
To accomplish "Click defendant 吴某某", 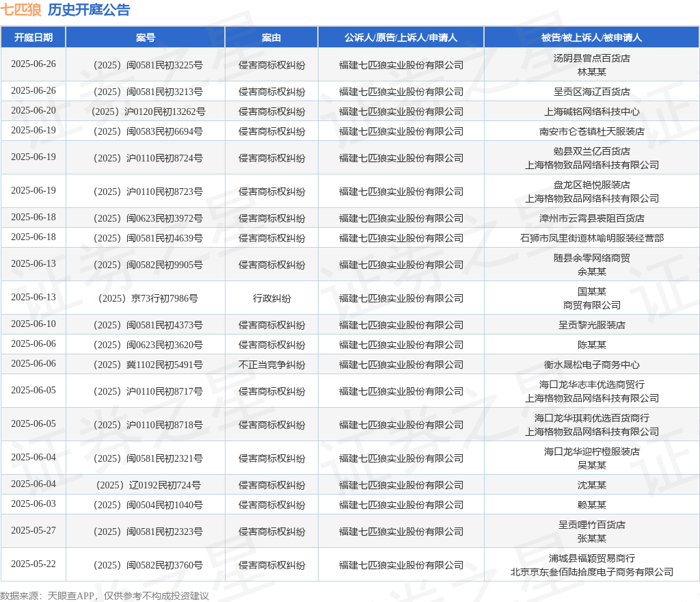I will 592,465.
